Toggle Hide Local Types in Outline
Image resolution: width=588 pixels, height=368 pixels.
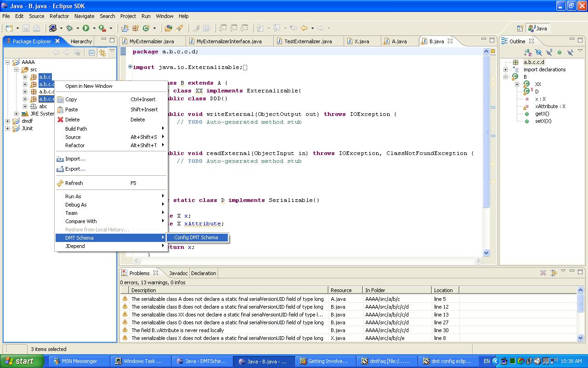click(570, 52)
